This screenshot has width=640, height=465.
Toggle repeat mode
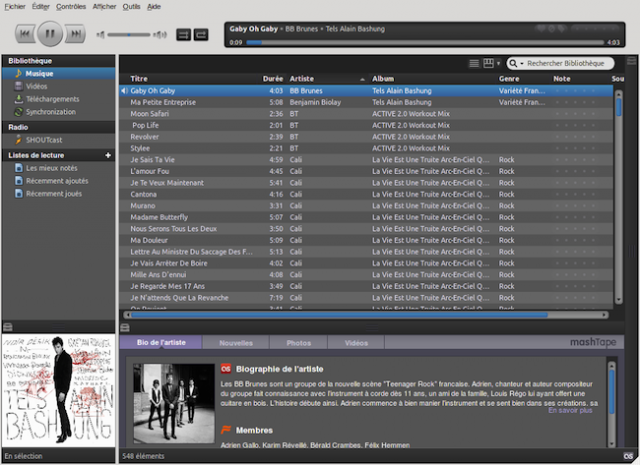201,35
